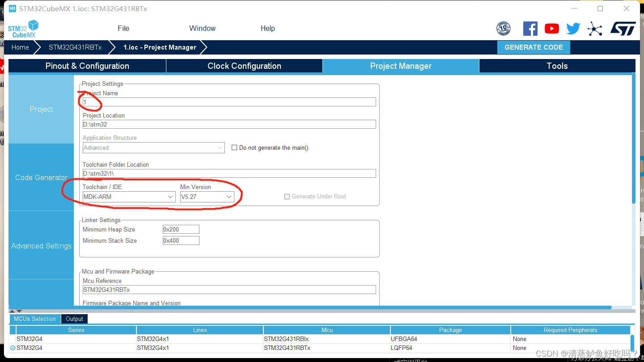Click the Toolchain Folder Location field
The image size is (644, 362).
click(x=229, y=173)
